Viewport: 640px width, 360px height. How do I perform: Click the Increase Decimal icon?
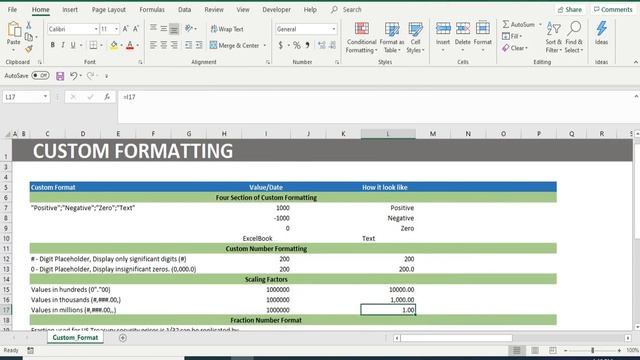pyautogui.click(x=322, y=45)
